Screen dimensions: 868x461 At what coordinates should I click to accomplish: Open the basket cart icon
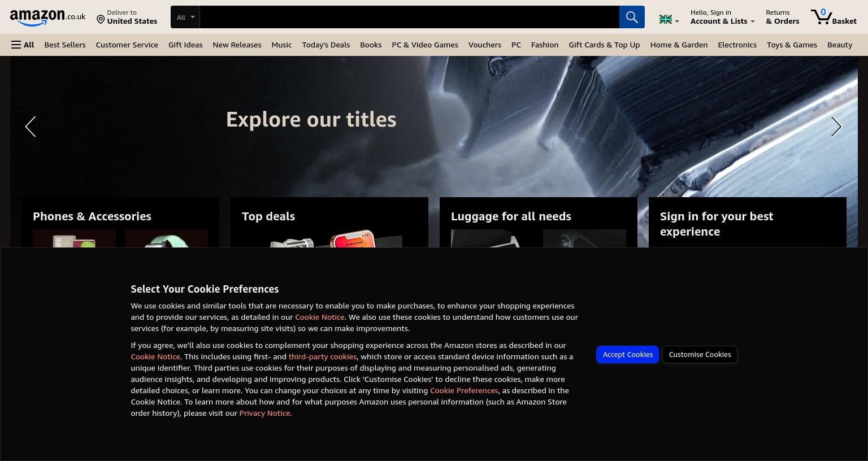[834, 17]
